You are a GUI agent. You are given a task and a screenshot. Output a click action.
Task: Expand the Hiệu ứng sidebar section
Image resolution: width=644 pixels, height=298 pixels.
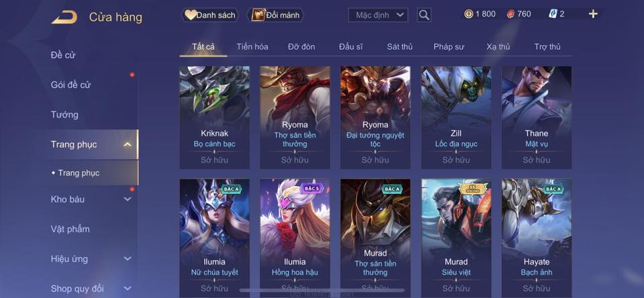(127, 259)
